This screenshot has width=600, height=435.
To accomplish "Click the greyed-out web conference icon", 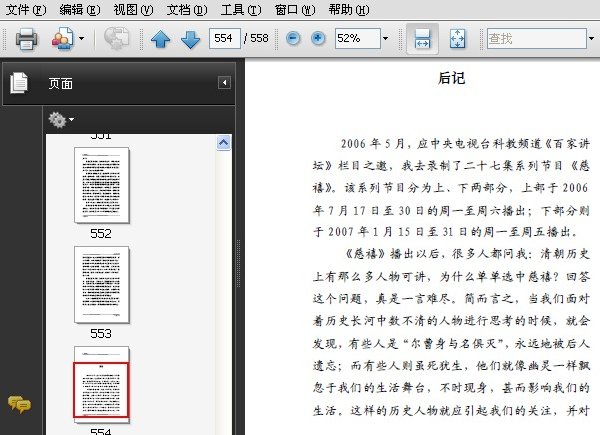I will (116, 38).
